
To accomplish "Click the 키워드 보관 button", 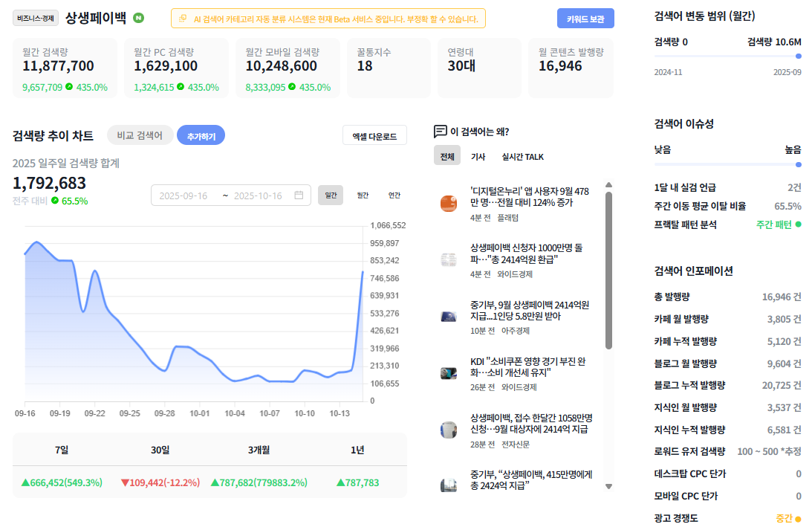I will pos(585,19).
